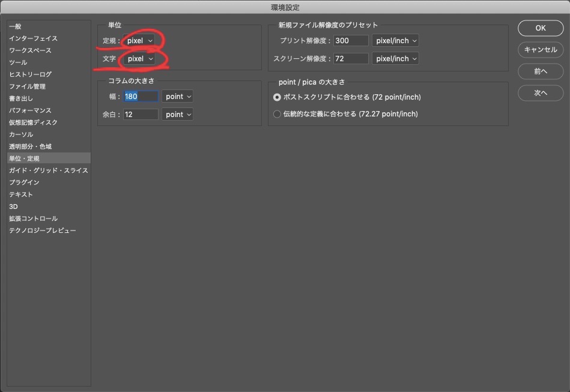Open the 定規 units dropdown
The width and height of the screenshot is (570, 392).
(139, 40)
